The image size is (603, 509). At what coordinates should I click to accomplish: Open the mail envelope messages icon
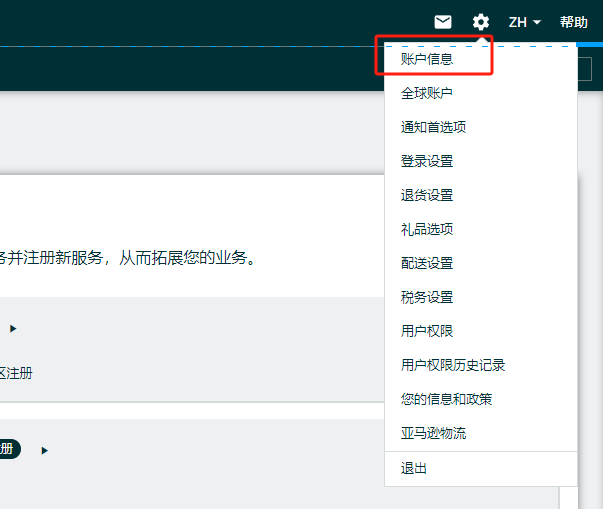(443, 22)
